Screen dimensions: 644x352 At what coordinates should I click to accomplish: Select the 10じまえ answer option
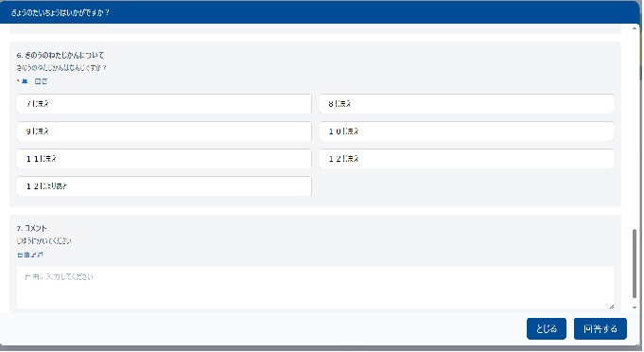466,132
